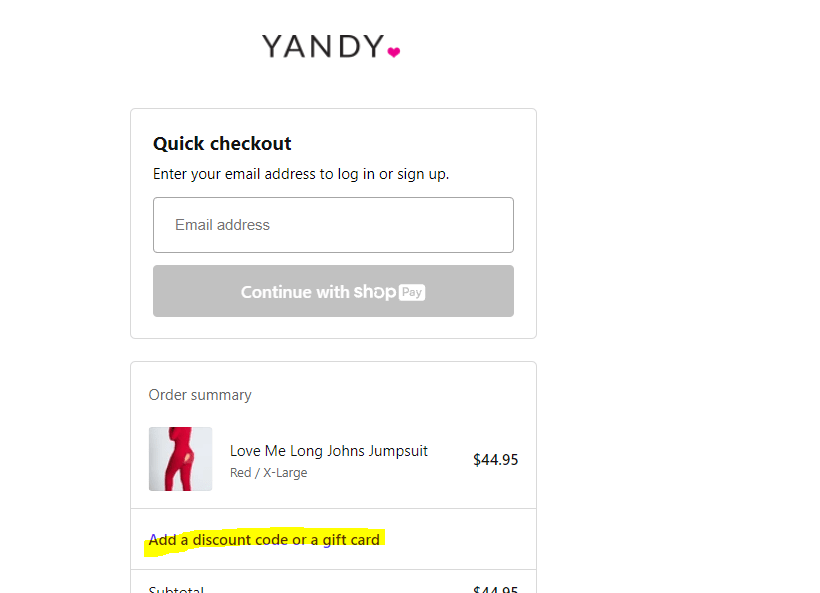Click the Order summary header region
This screenshot has height=593, width=820.
[200, 395]
